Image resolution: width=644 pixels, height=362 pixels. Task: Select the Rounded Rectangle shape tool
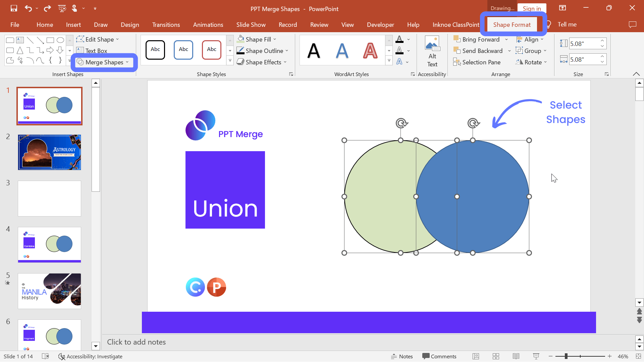coord(10,50)
